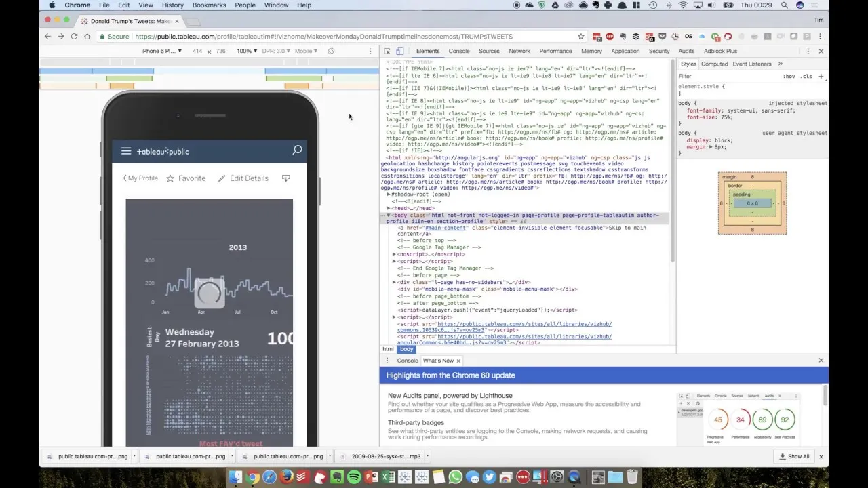Show more Styles pane tabs chevron

[x=780, y=64]
